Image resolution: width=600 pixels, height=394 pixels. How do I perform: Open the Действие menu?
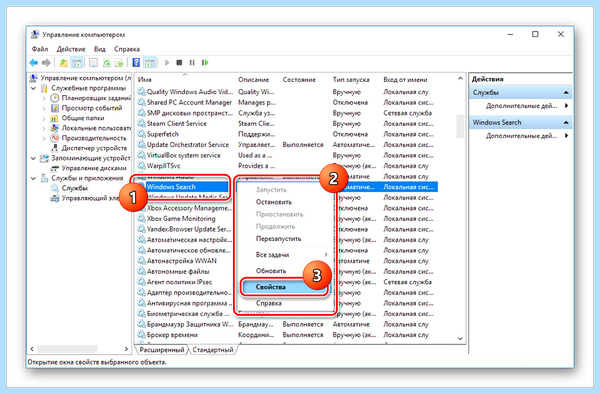(x=71, y=49)
